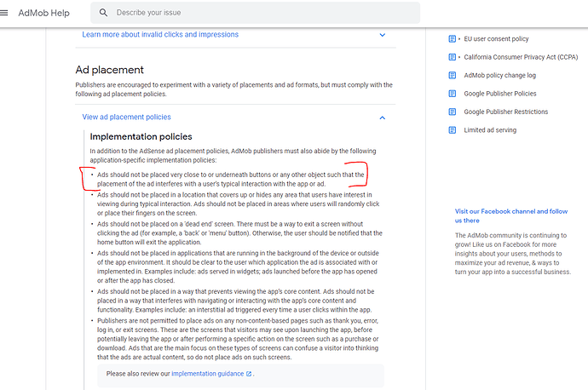This screenshot has height=390, width=588.
Task: Open AdMob policy change log
Action: pyautogui.click(x=500, y=75)
